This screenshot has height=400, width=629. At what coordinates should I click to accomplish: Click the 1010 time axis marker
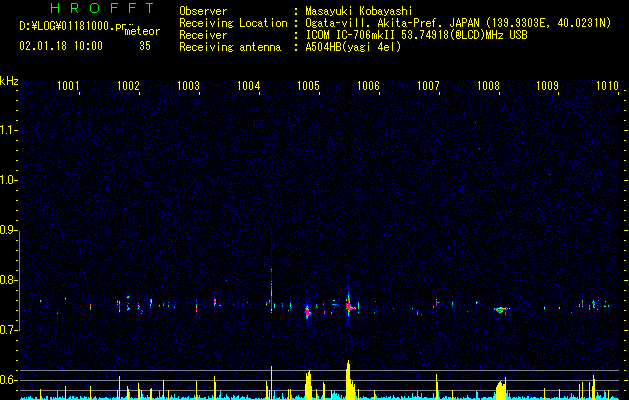(x=607, y=85)
